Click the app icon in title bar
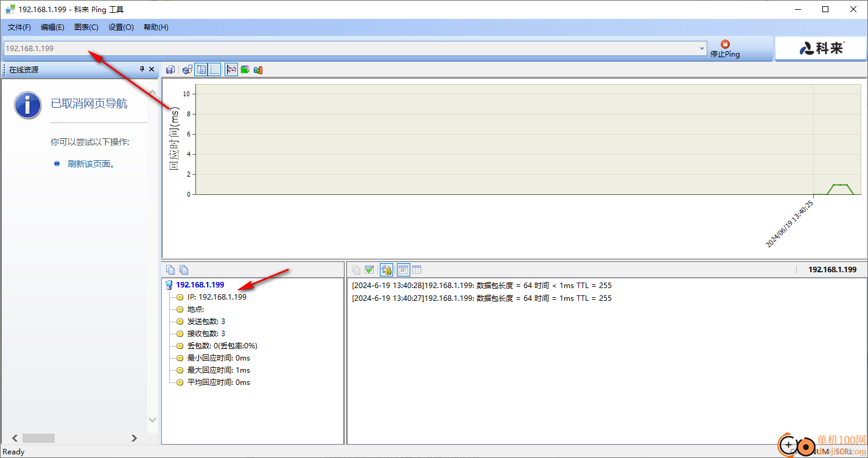The width and height of the screenshot is (868, 458). pos(10,9)
